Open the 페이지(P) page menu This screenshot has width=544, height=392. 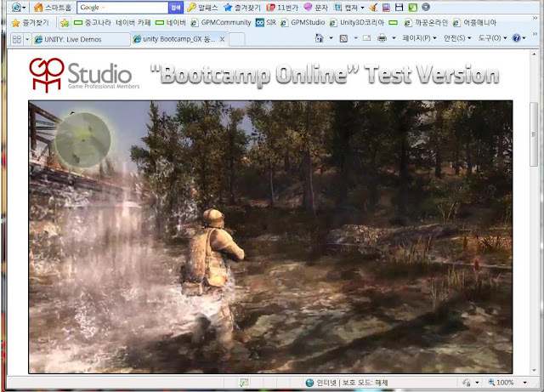coord(419,38)
